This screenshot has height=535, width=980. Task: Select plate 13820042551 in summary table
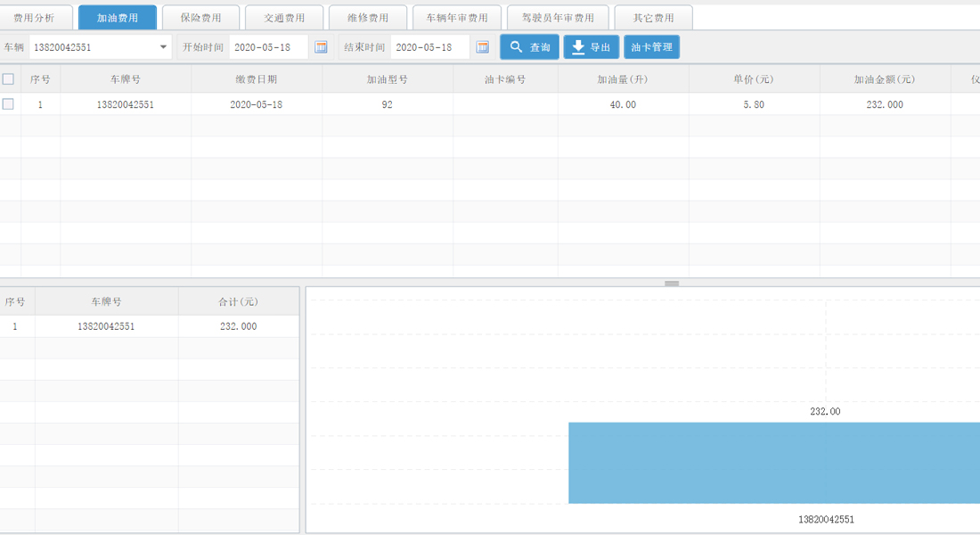click(x=106, y=326)
